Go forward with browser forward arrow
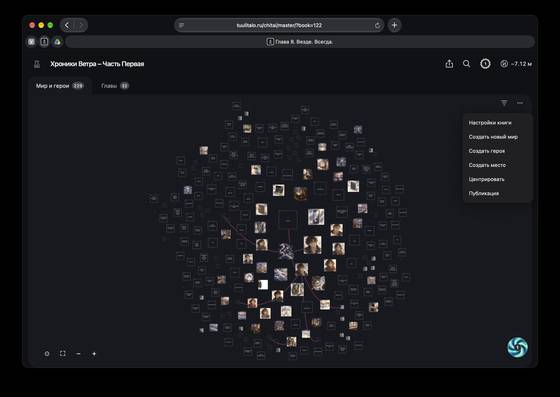 81,25
